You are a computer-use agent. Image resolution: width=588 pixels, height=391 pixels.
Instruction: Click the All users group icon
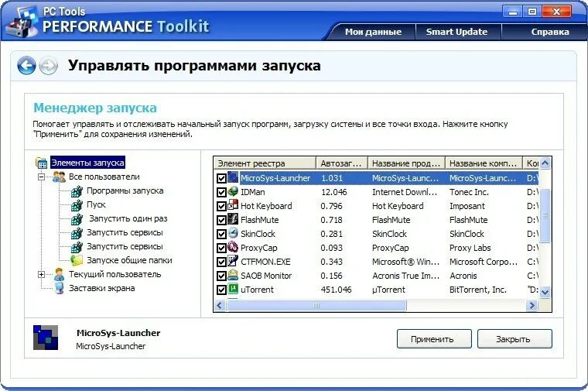59,177
